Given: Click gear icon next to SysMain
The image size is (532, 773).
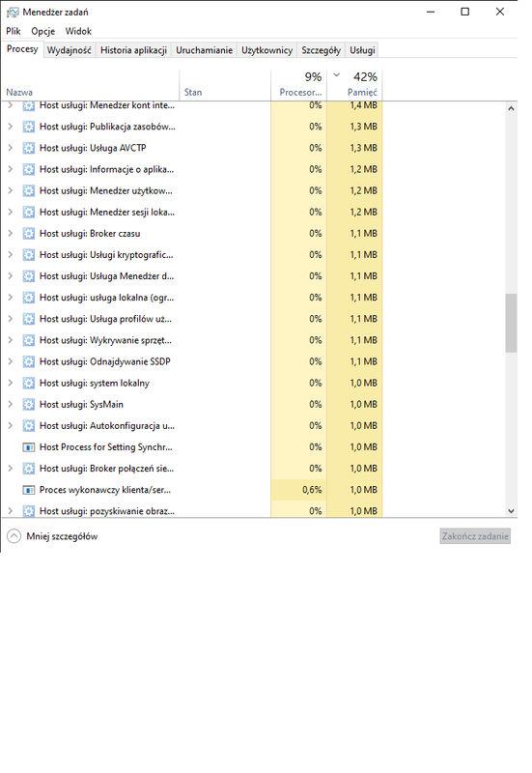Looking at the screenshot, I should 29,404.
